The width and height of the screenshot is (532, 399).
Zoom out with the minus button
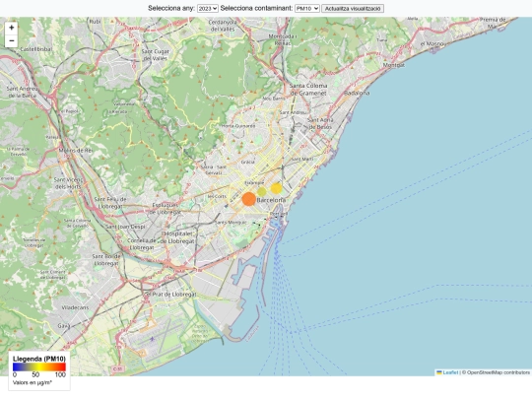(11, 41)
